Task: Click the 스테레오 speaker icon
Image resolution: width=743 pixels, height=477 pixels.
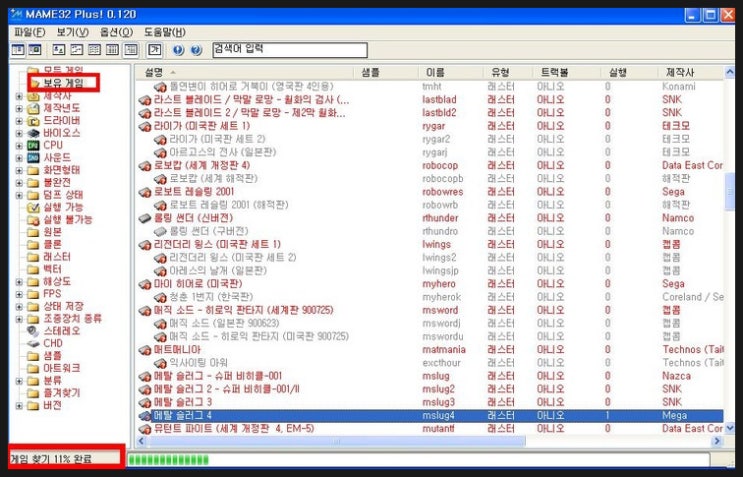Action: [33, 331]
